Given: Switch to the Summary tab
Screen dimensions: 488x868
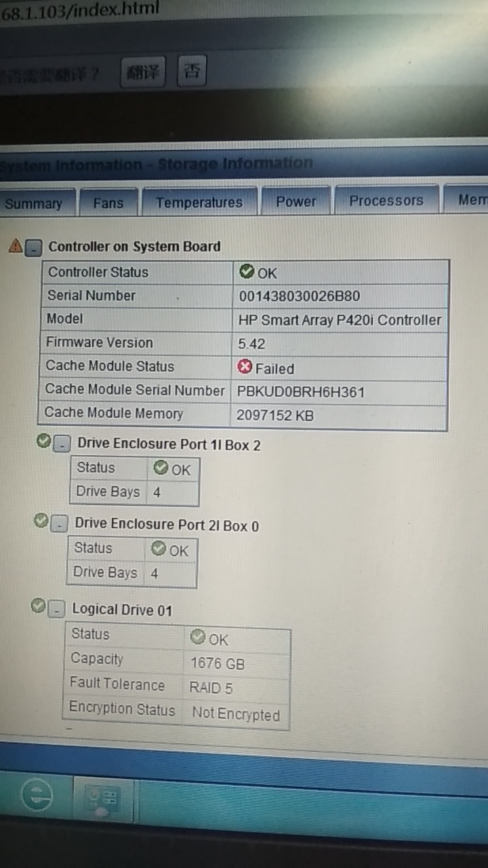Looking at the screenshot, I should point(34,203).
